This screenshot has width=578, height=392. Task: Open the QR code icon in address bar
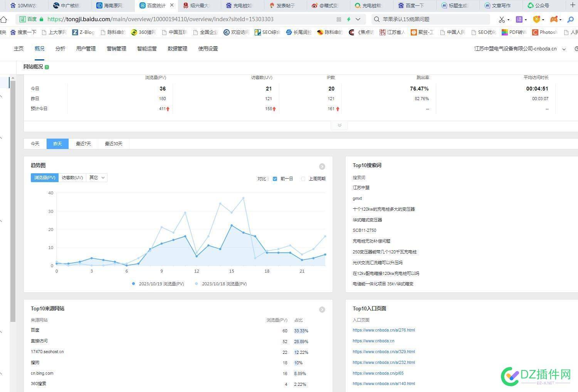coord(339,19)
